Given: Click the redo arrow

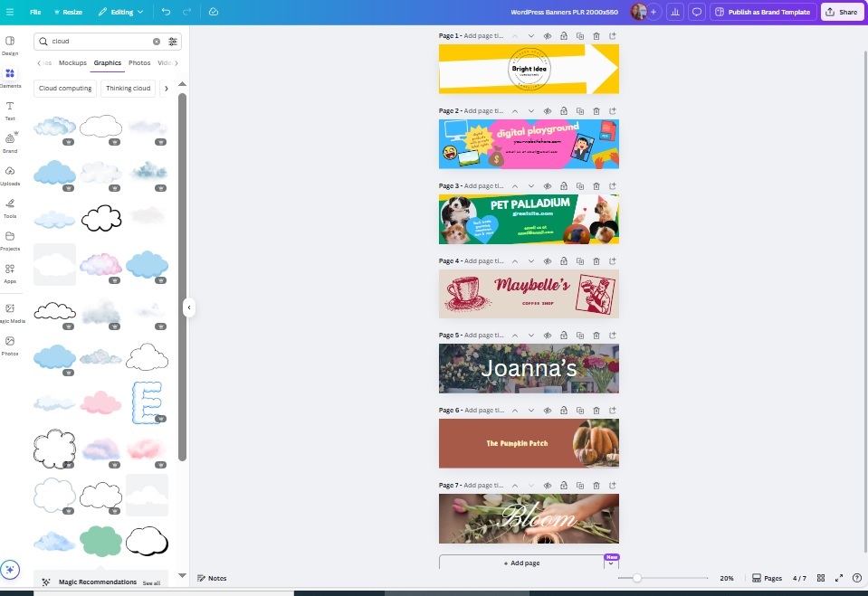Looking at the screenshot, I should [187, 12].
